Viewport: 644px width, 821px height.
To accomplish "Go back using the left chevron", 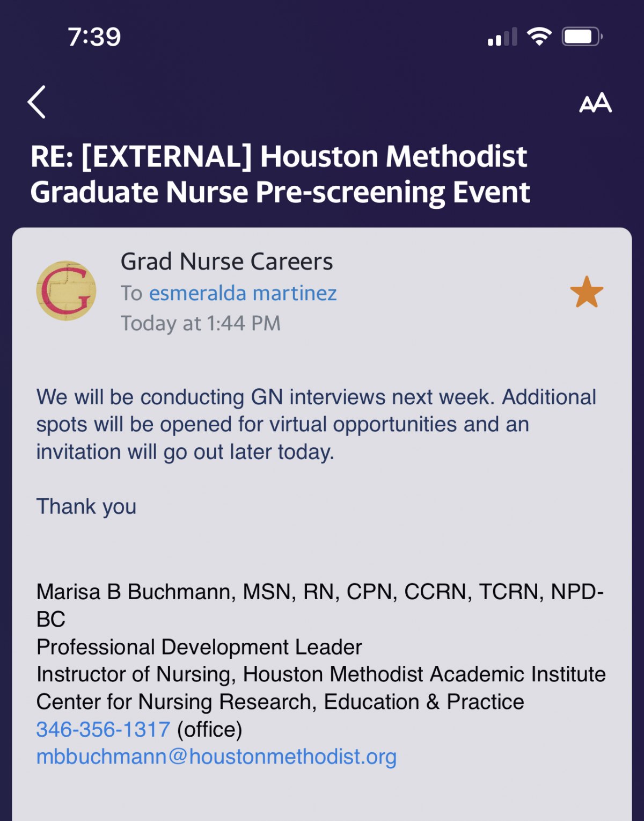I will pos(36,102).
